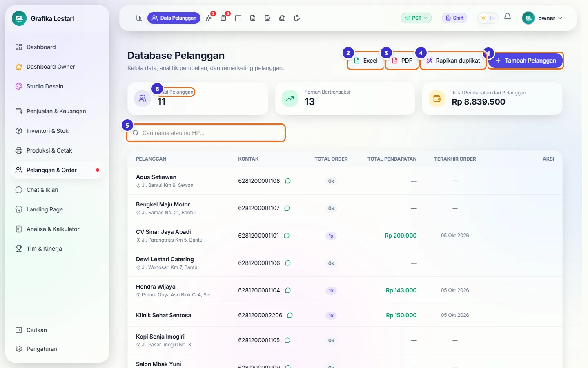Export customer list as PDF
Image resolution: width=588 pixels, height=368 pixels.
[x=402, y=61]
